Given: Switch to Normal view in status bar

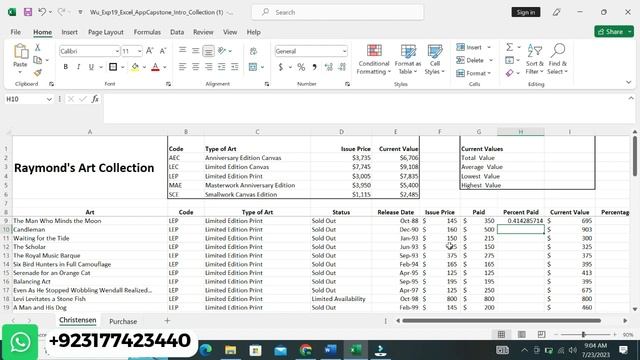Looking at the screenshot, I should pyautogui.click(x=501, y=334).
